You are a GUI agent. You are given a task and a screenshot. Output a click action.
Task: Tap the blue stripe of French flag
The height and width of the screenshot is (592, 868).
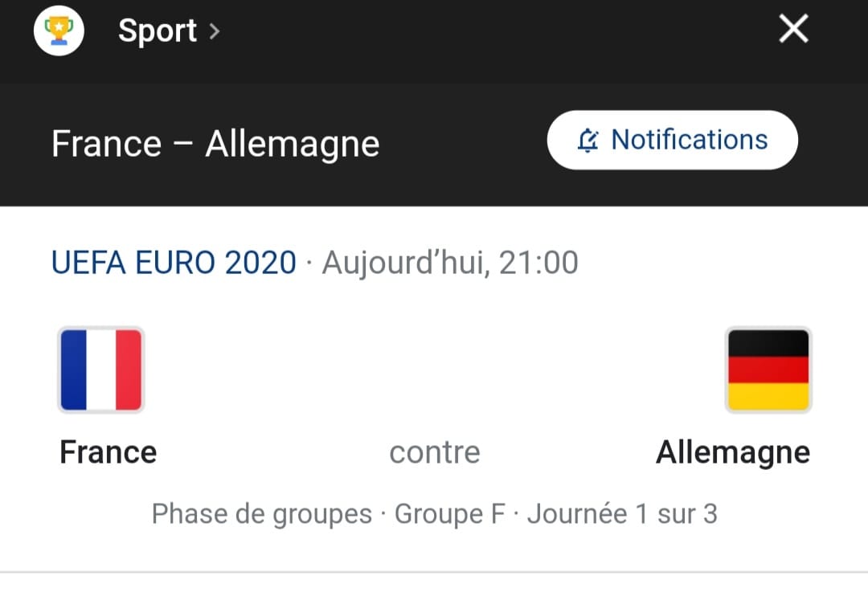[74, 369]
